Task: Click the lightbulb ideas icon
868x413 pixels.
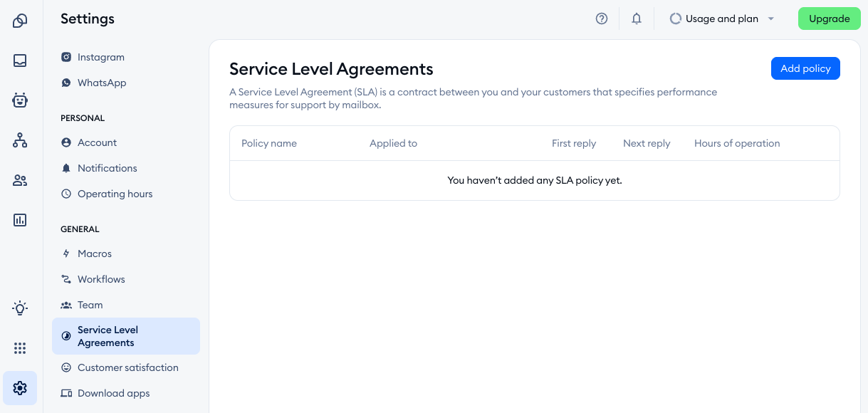Action: pyautogui.click(x=20, y=308)
